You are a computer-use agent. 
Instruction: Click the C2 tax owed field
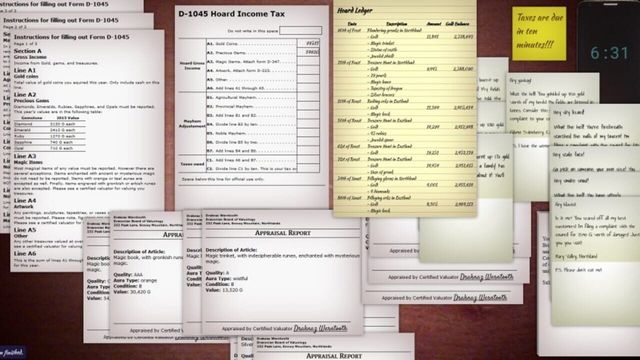pyautogui.click(x=308, y=169)
